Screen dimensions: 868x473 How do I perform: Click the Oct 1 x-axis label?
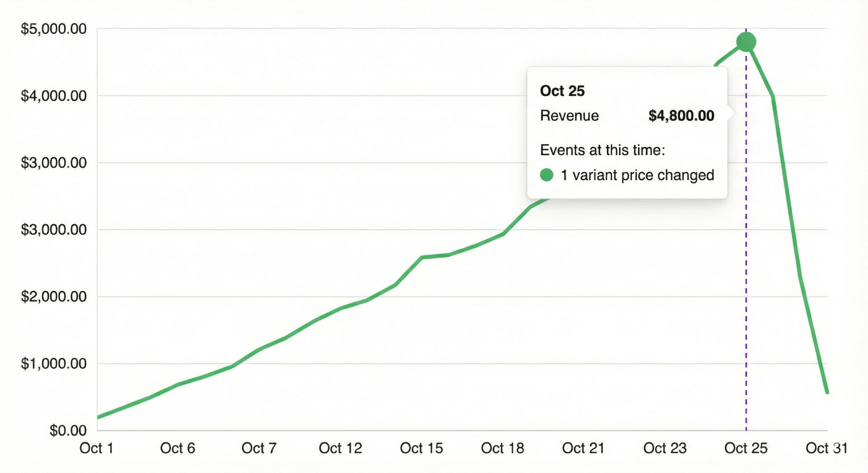(96, 448)
